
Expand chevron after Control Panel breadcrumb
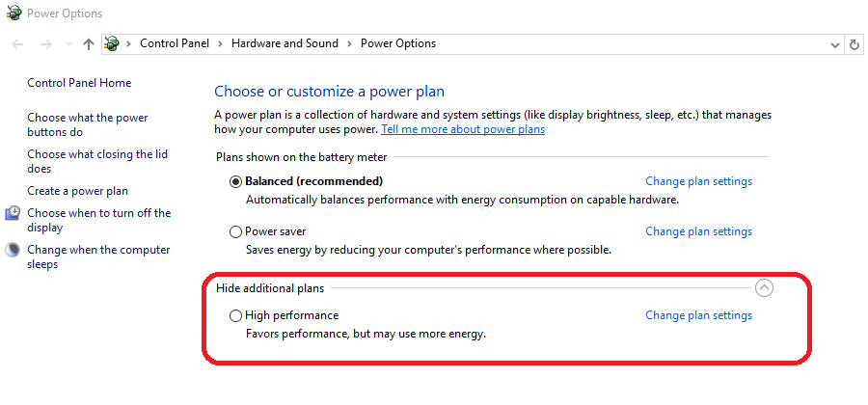tap(220, 43)
